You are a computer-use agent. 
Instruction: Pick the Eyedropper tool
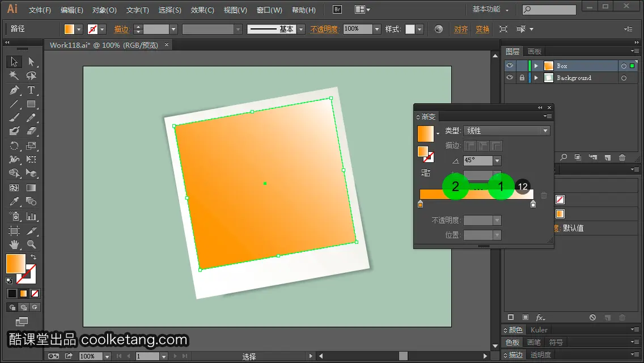pyautogui.click(x=14, y=201)
